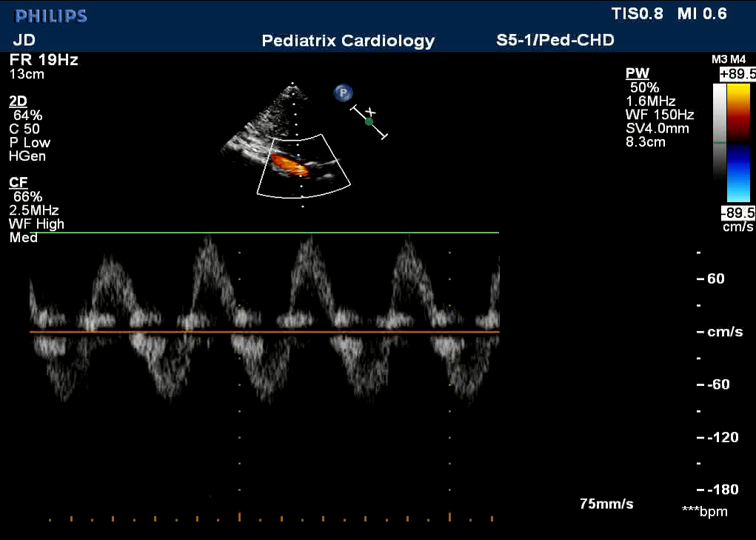Click the yellow-red-blue color velocity bar
Screen dimensions: 756x540
point(738,142)
